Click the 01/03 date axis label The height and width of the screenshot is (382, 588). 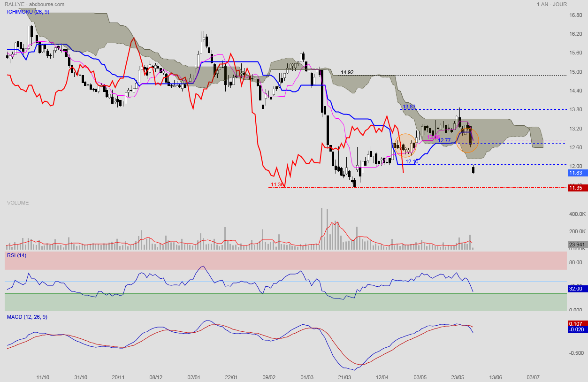pos(307,377)
